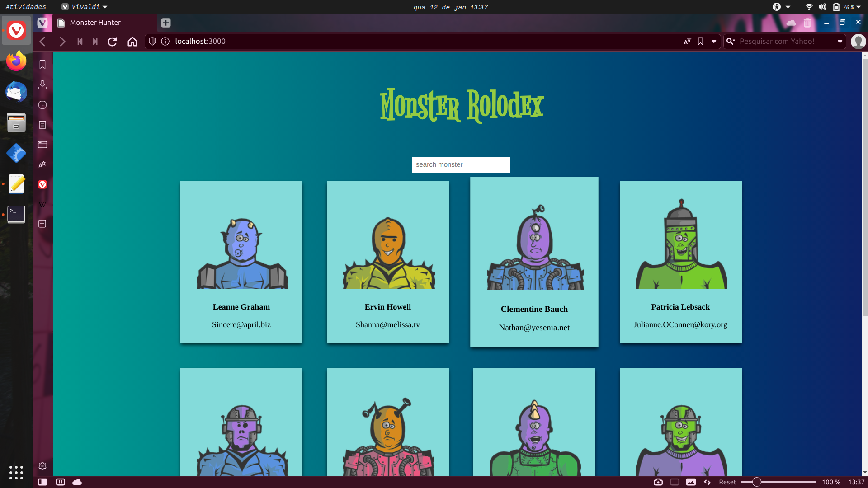Open the History panel
Image resolution: width=868 pixels, height=488 pixels.
(x=42, y=105)
